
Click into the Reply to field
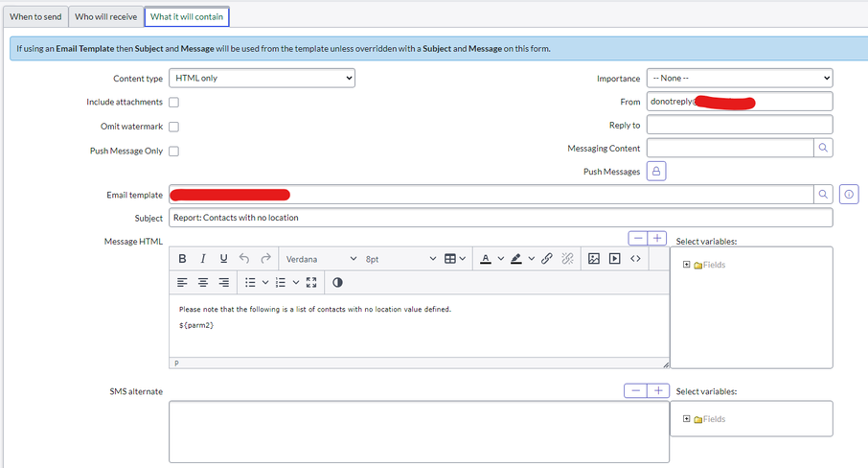click(x=740, y=125)
